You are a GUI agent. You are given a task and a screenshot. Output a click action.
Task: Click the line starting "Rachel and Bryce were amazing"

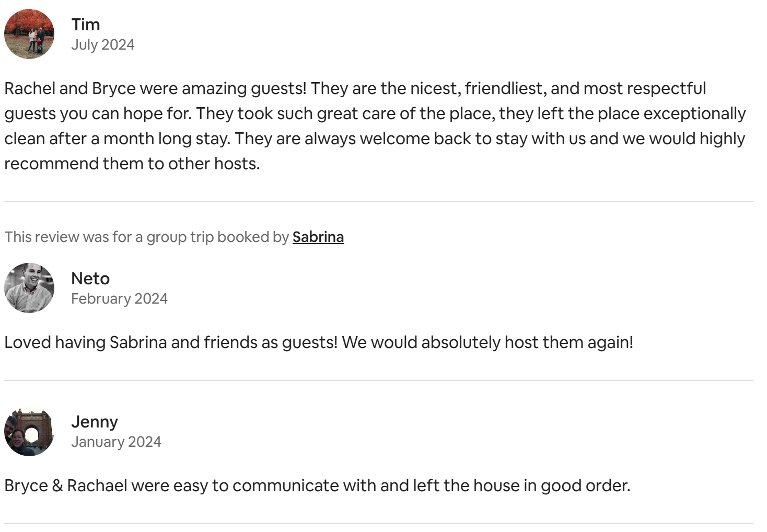(355, 88)
